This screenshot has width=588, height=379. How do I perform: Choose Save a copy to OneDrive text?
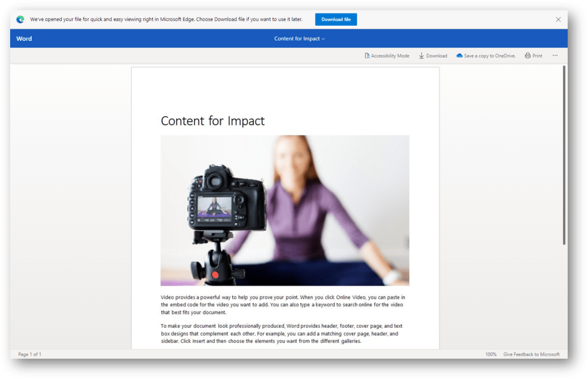[x=490, y=56]
